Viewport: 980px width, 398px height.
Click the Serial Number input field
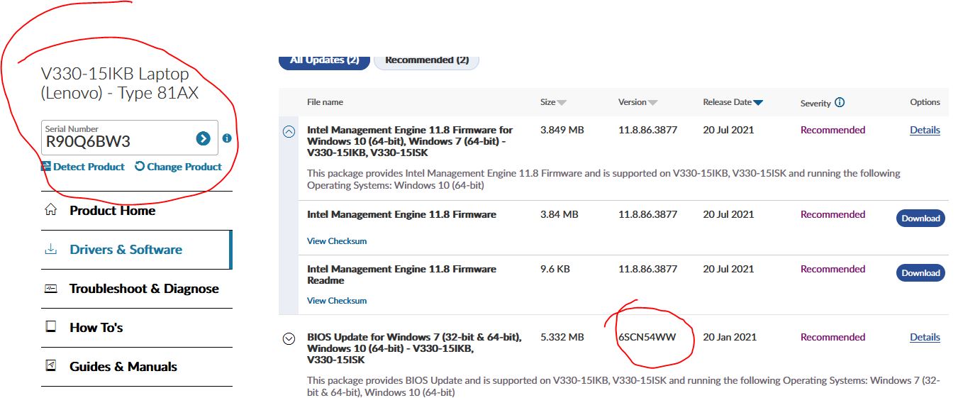tap(129, 138)
